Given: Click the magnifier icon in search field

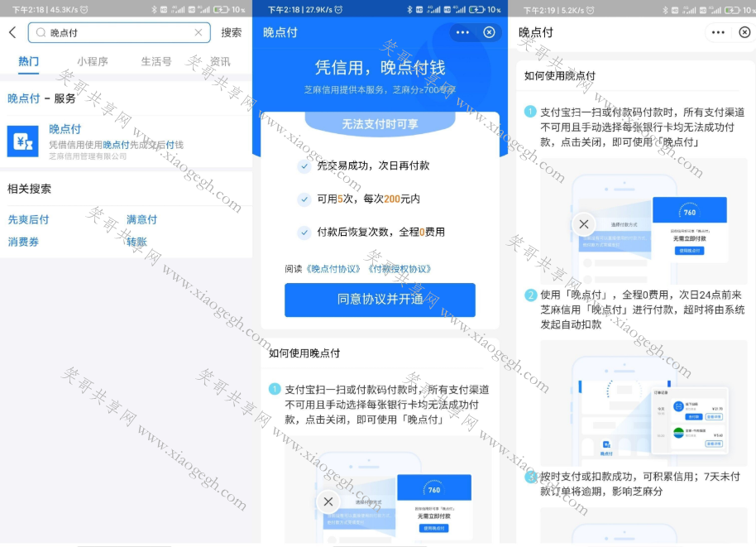Looking at the screenshot, I should tap(41, 32).
